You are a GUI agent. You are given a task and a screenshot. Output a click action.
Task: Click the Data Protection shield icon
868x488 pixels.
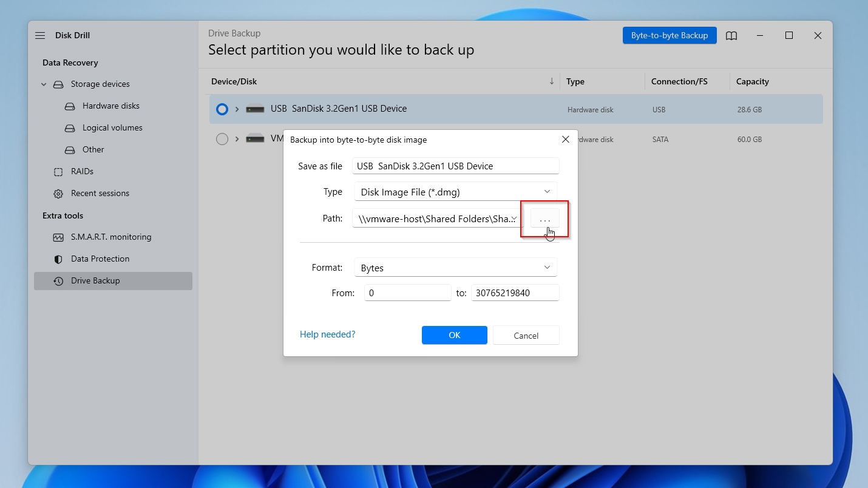tap(58, 259)
